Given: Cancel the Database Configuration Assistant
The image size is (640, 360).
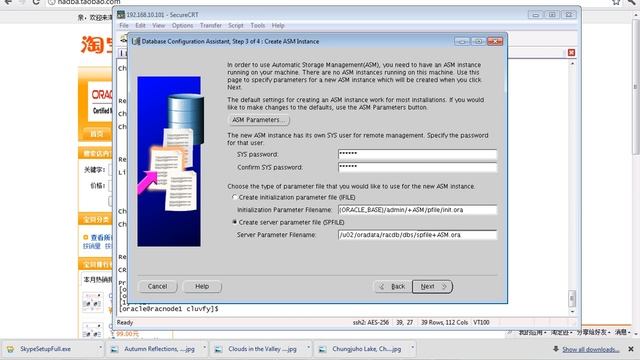Looking at the screenshot, I should pos(158,287).
